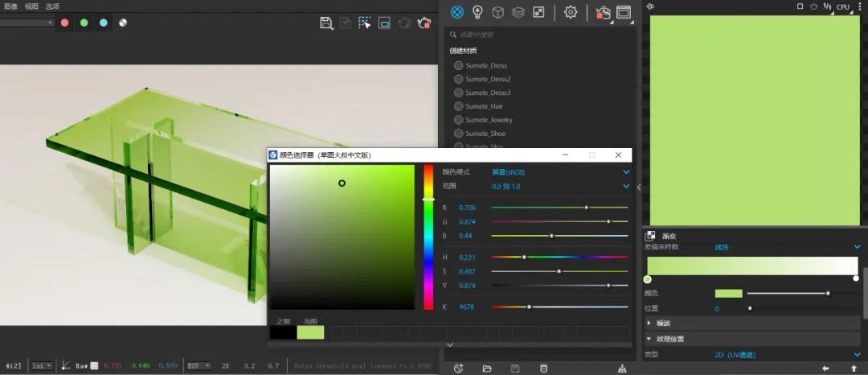
Task: Open the preview three-dot options menu
Action: coord(860,6)
